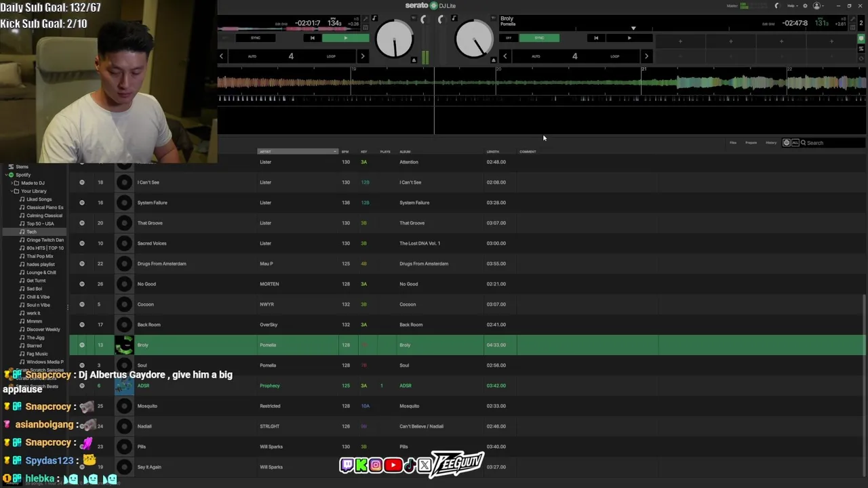Add first cue point on right deck

(x=680, y=41)
